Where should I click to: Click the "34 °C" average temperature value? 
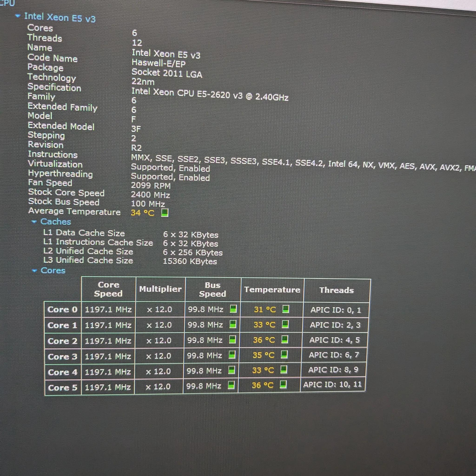pyautogui.click(x=143, y=213)
